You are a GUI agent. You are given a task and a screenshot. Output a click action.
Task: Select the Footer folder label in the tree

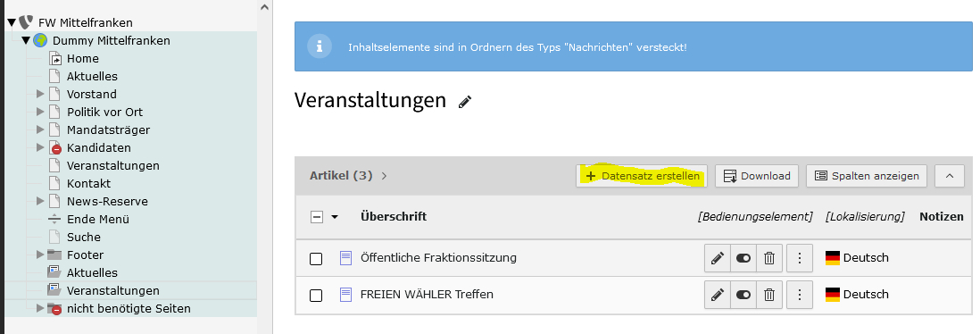tap(85, 255)
